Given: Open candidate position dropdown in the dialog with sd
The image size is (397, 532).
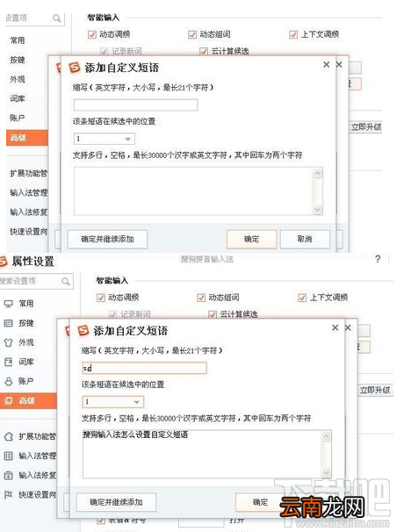Looking at the screenshot, I should click(113, 402).
